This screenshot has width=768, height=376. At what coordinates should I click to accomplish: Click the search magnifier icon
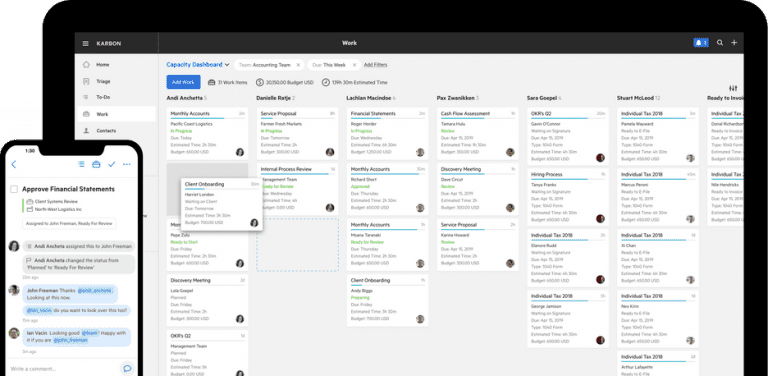click(x=720, y=43)
